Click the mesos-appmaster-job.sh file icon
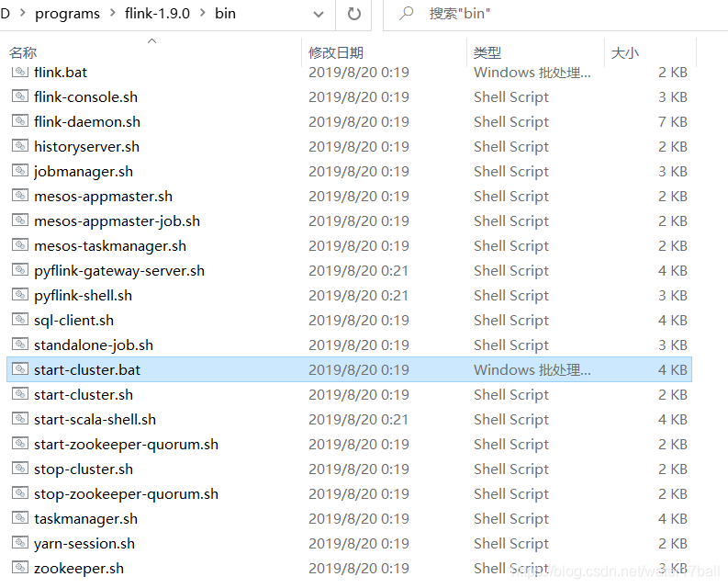728x588 pixels. [20, 220]
